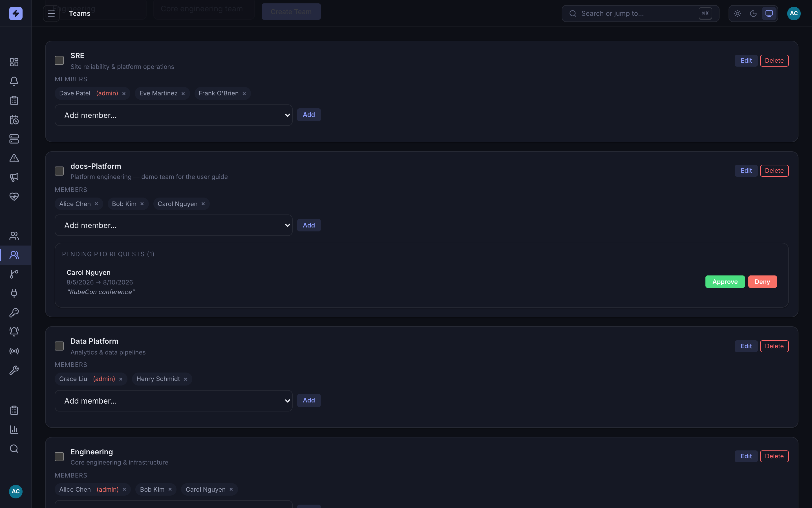The height and width of the screenshot is (508, 812).
Task: Open the users icon above Teams
Action: pyautogui.click(x=14, y=236)
